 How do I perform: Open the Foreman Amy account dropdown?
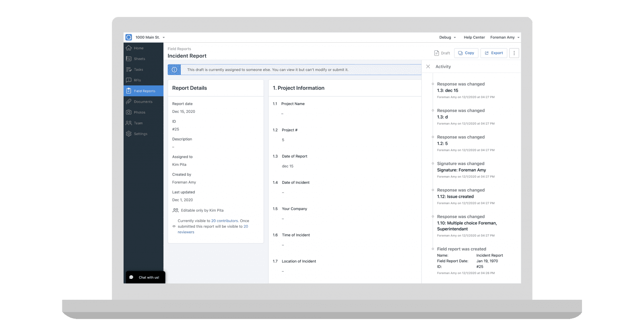tap(505, 37)
